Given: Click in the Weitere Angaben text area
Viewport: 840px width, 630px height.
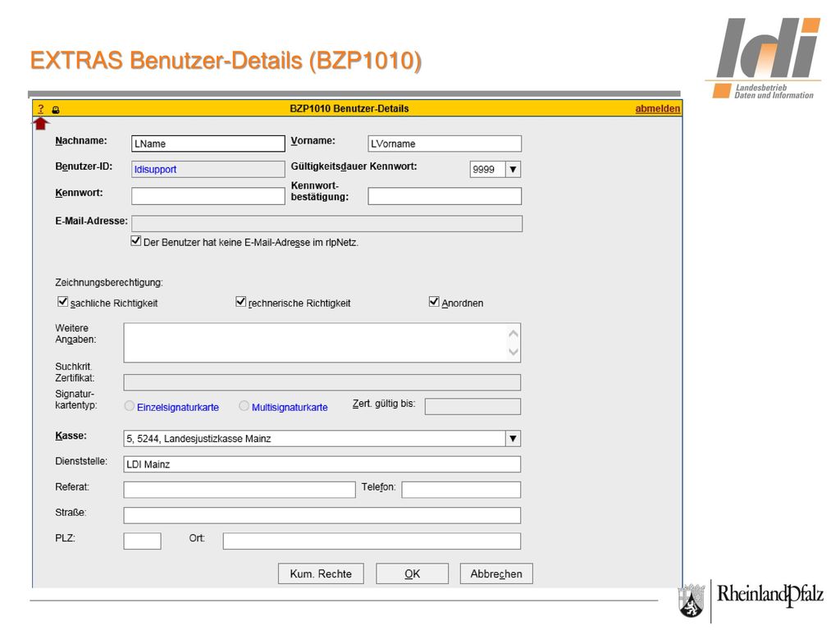Looking at the screenshot, I should 322,343.
